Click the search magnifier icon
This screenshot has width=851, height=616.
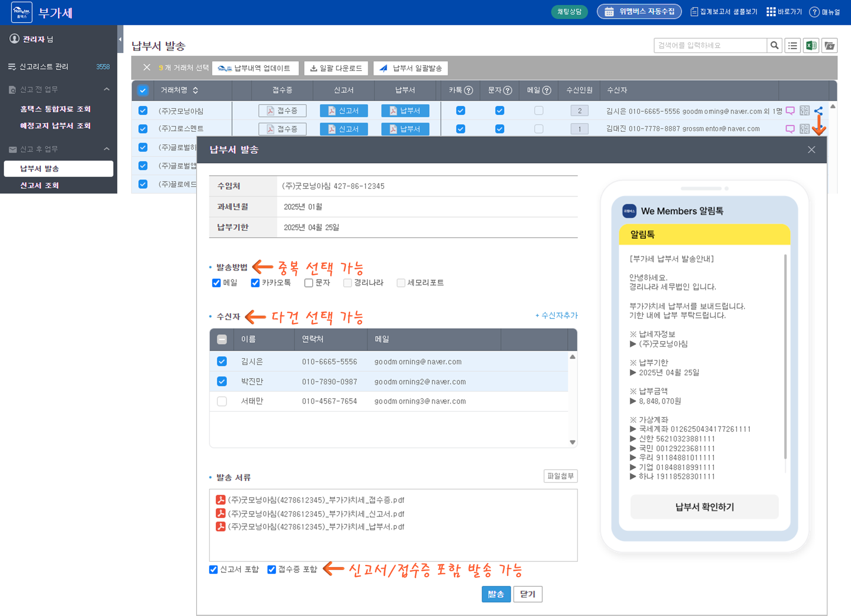774,46
